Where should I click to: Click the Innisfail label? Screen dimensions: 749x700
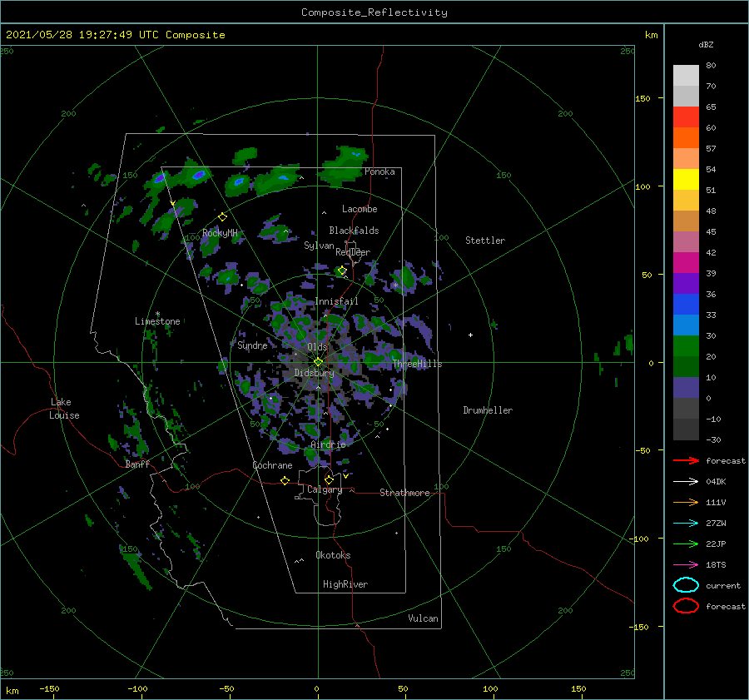pyautogui.click(x=336, y=301)
